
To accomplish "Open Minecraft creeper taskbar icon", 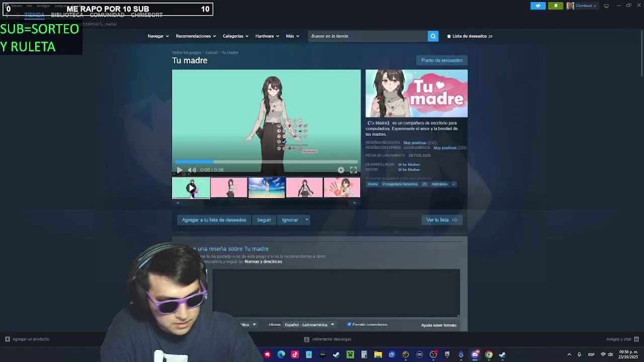I will tap(350, 354).
